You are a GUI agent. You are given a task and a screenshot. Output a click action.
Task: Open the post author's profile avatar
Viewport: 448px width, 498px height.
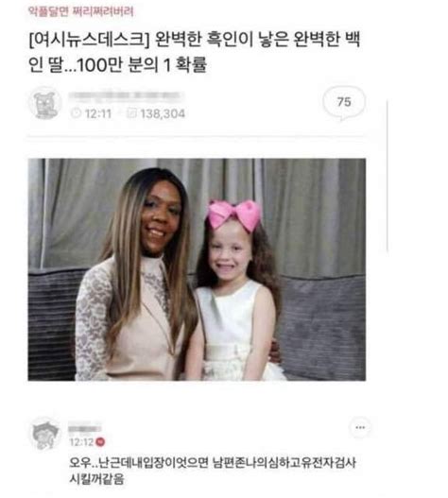pos(44,103)
